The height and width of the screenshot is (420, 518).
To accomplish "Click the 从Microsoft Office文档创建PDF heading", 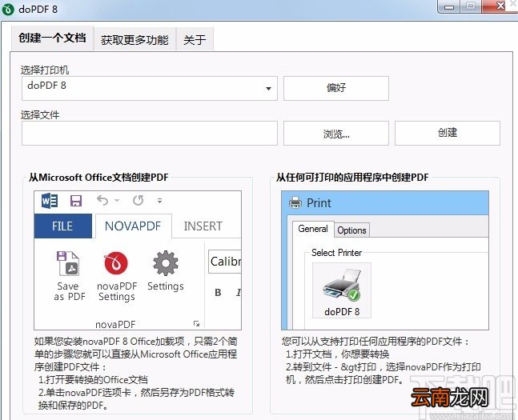I will (x=98, y=178).
